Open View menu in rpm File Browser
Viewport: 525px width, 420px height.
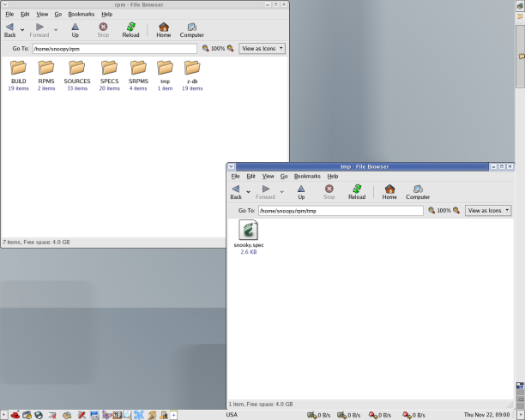coord(42,14)
